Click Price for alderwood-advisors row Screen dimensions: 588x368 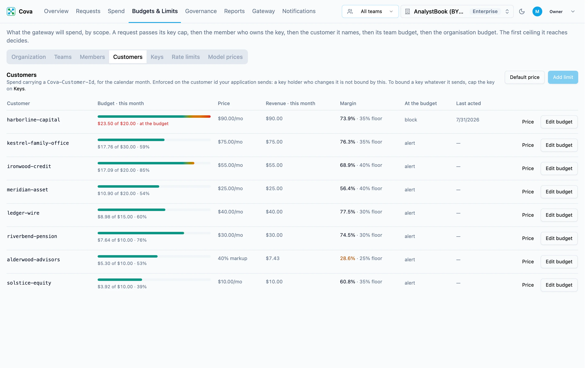tap(528, 262)
